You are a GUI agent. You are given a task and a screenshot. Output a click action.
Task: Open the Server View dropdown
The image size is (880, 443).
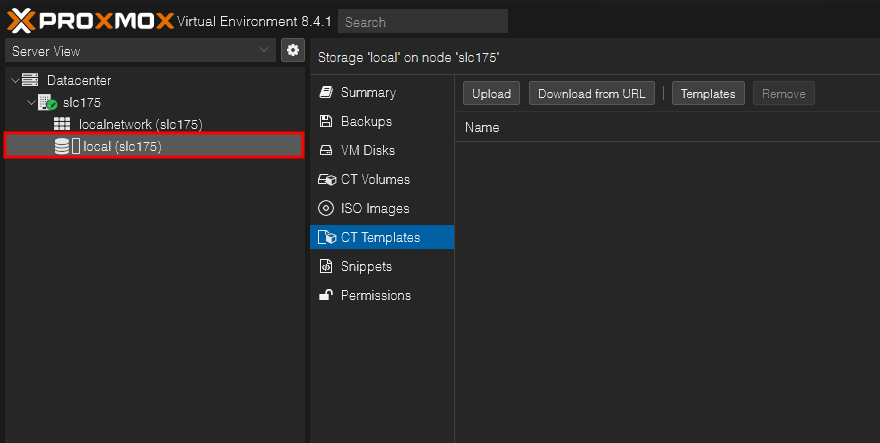[140, 51]
